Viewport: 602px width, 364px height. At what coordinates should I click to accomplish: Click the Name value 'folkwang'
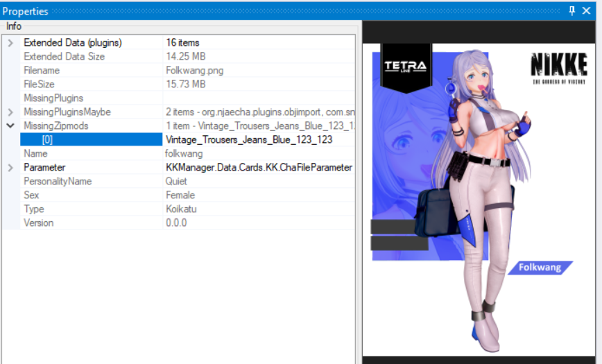pyautogui.click(x=184, y=154)
